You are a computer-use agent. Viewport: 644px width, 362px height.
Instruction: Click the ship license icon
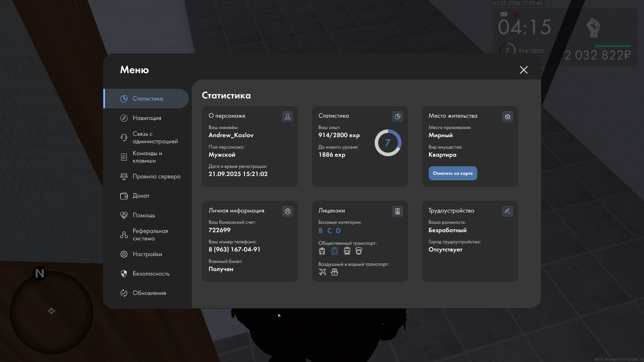[334, 272]
